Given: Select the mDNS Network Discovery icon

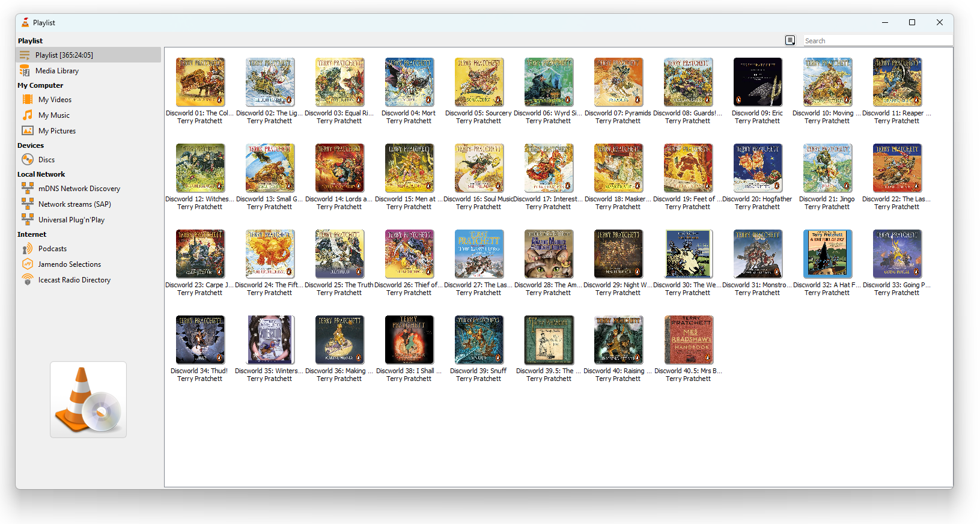Looking at the screenshot, I should [x=28, y=188].
